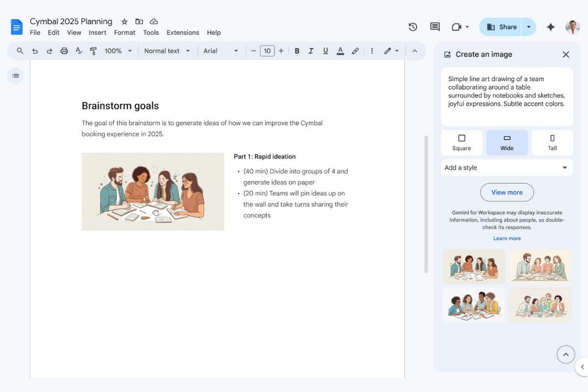Select the paint format roller tool
Viewport: 588px width, 392px height.
click(93, 51)
